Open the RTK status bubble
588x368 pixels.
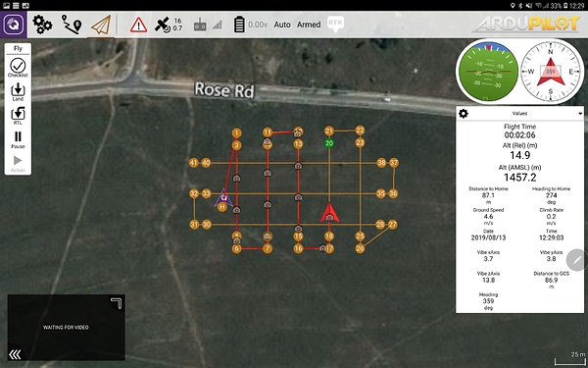click(335, 24)
